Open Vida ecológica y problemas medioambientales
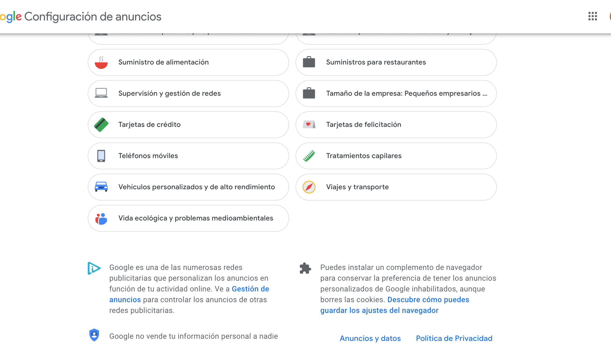This screenshot has height=364, width=611. click(x=196, y=218)
